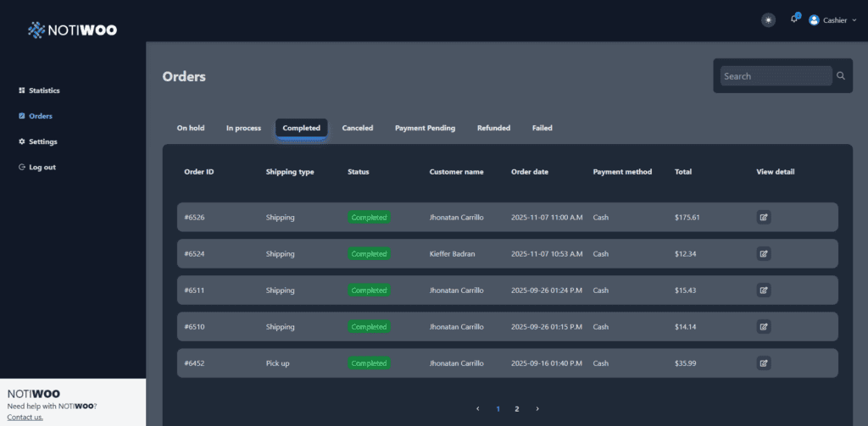868x426 pixels.
Task: Switch to the Payment Pending tab
Action: pos(426,128)
